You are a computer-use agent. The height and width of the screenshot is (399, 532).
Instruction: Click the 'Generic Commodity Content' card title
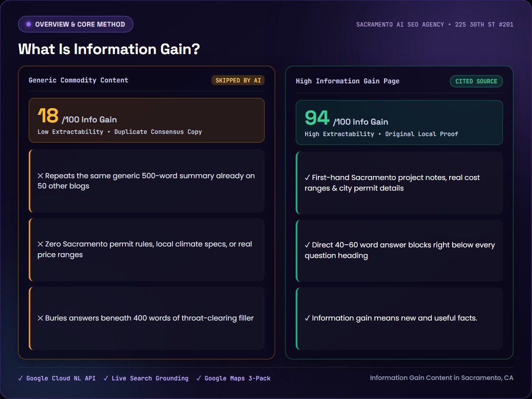[x=78, y=80]
